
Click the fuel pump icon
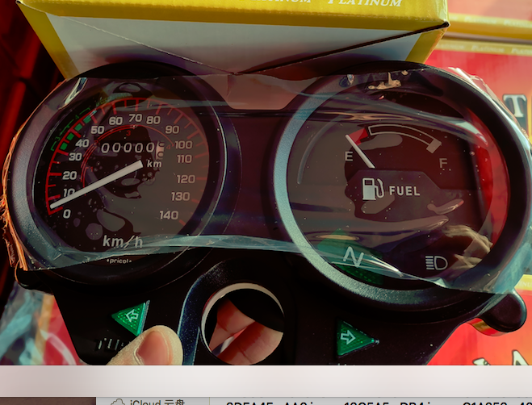point(373,190)
